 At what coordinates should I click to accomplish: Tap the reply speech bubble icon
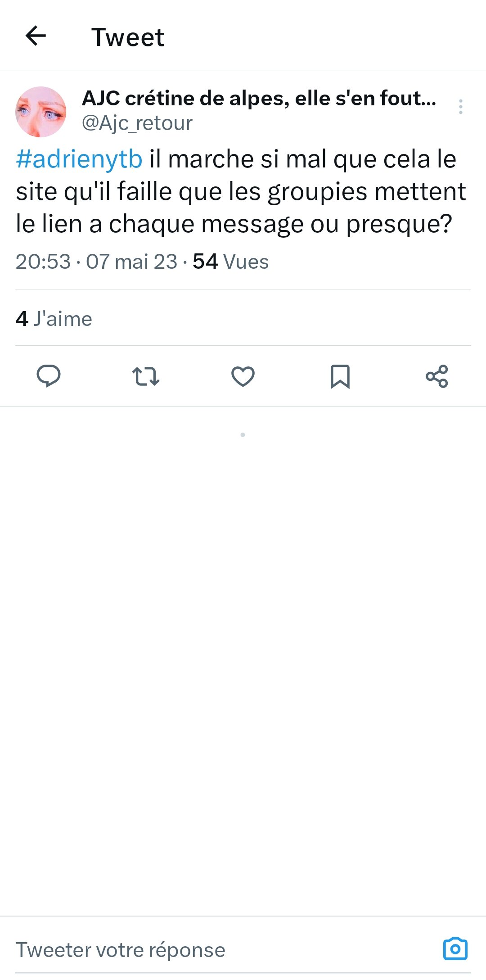pyautogui.click(x=49, y=376)
